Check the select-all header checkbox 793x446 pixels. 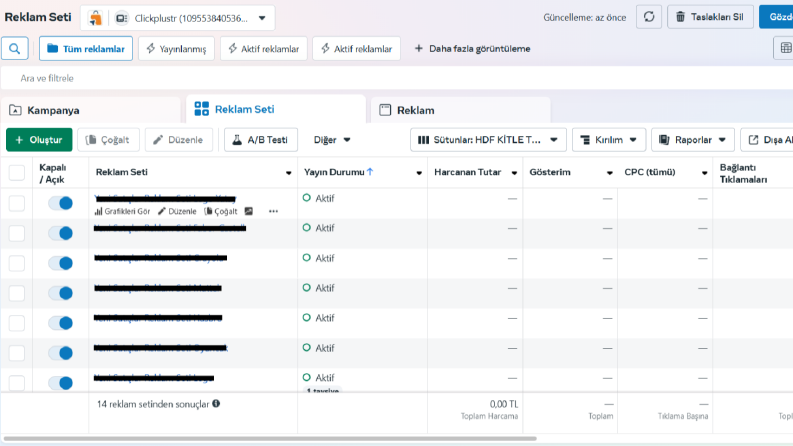[17, 173]
